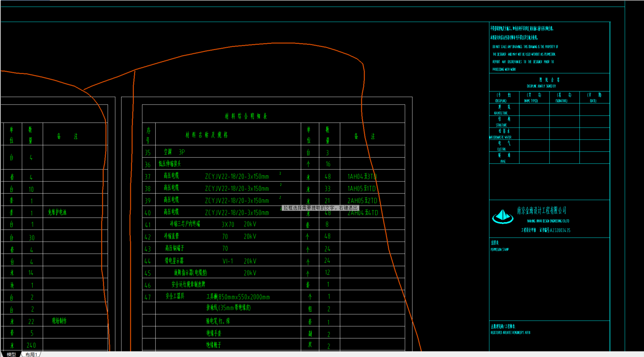Select text 工具柜850mmx550x2000mm
This screenshot has width=644, height=357.
[238, 297]
